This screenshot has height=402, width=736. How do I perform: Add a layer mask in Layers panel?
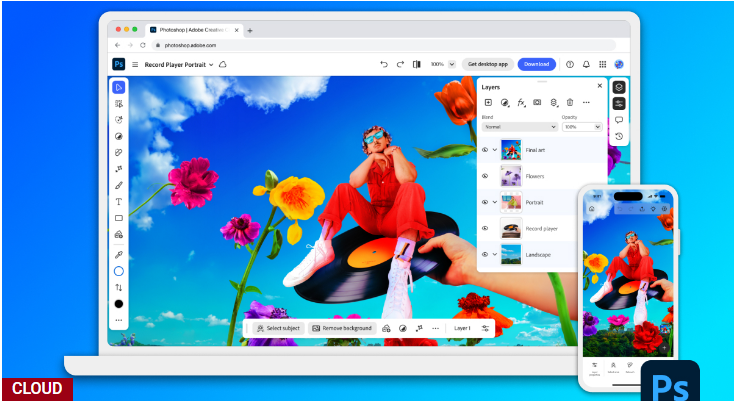coord(537,102)
